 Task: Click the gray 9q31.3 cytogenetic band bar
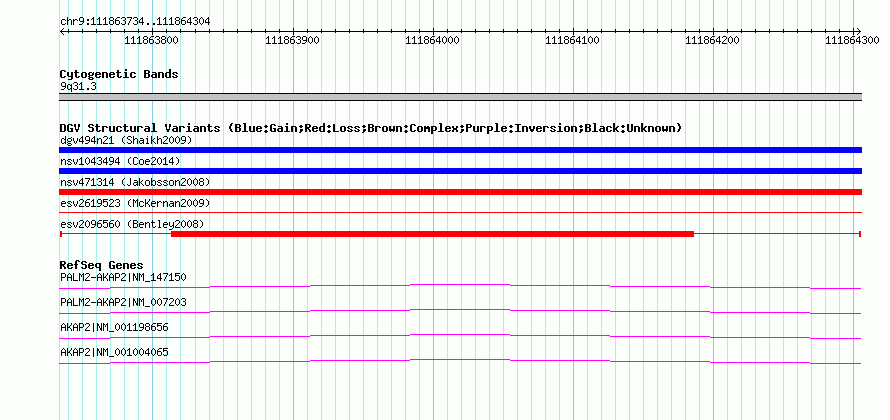tap(461, 97)
